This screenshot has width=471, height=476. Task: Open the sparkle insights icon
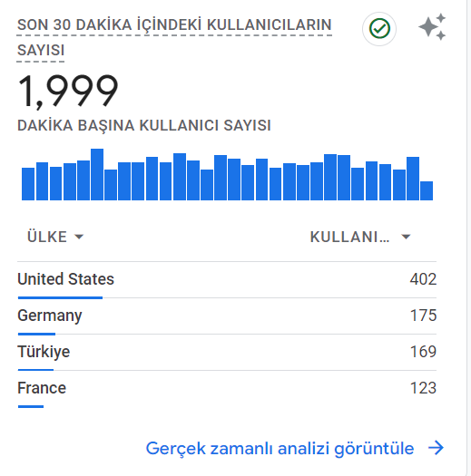(432, 26)
